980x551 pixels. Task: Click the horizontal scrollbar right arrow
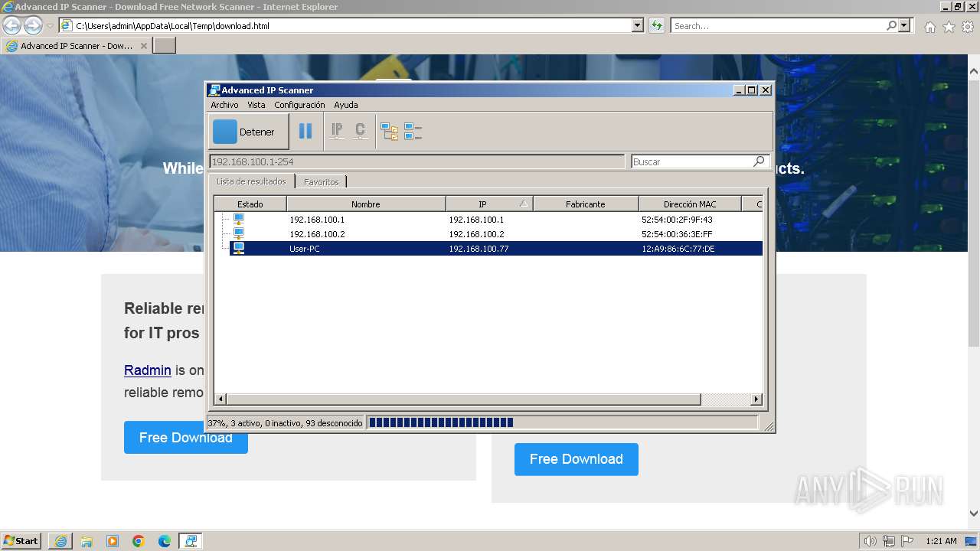(x=756, y=399)
